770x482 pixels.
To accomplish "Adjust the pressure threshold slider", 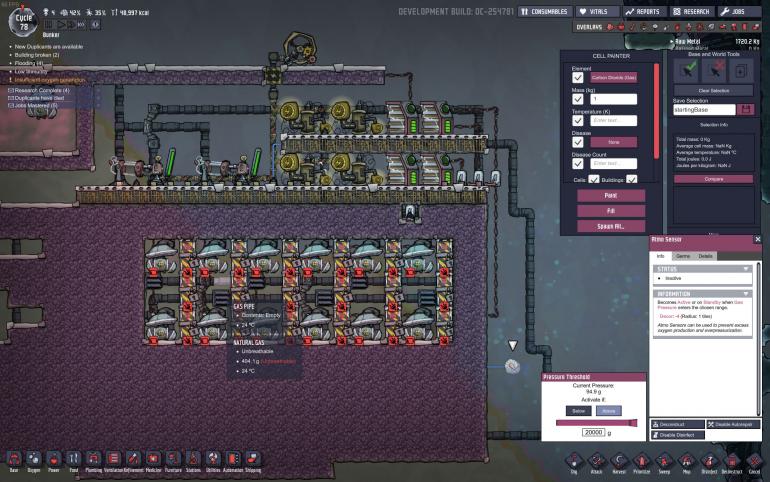I will point(590,424).
